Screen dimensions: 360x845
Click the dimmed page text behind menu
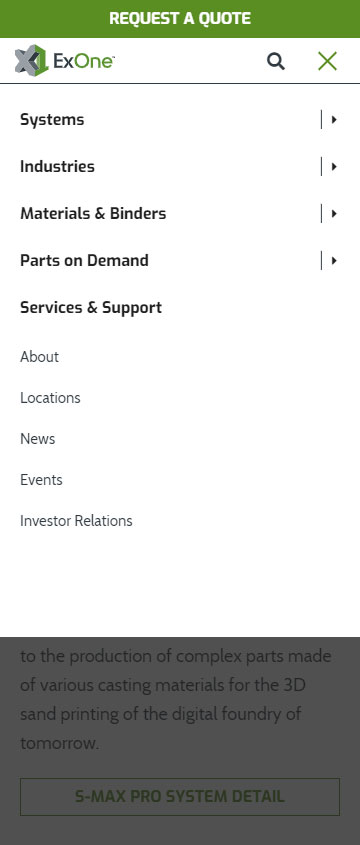(176, 699)
